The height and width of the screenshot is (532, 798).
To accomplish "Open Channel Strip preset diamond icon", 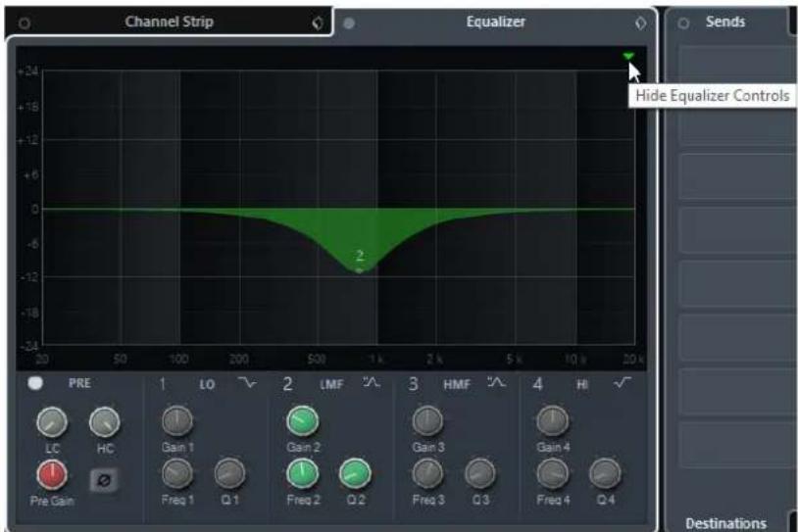I will (318, 24).
